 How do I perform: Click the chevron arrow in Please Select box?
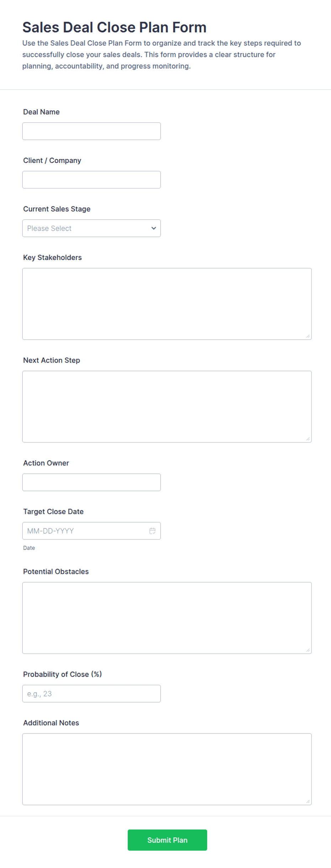(x=154, y=228)
